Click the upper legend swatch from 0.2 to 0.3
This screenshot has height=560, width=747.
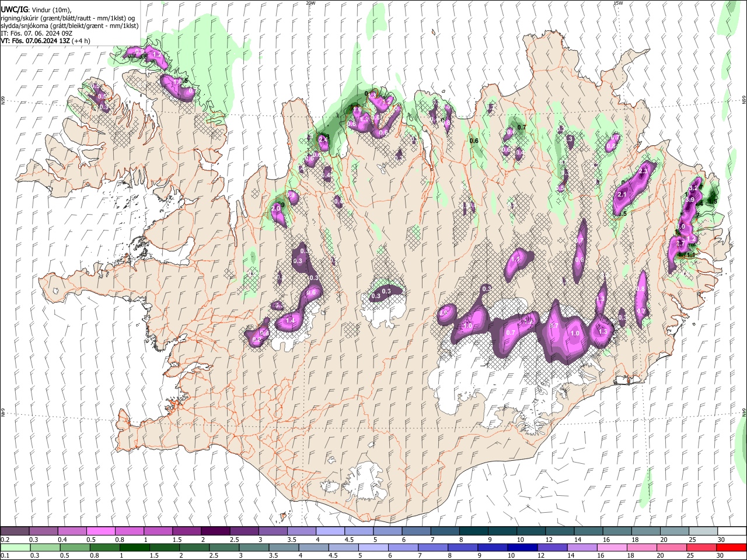click(15, 531)
